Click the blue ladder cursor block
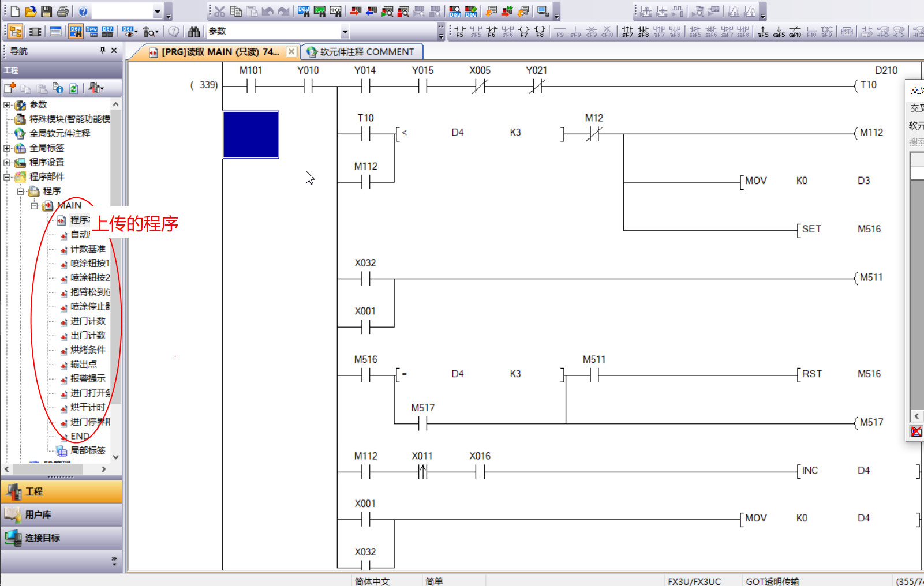 [251, 135]
